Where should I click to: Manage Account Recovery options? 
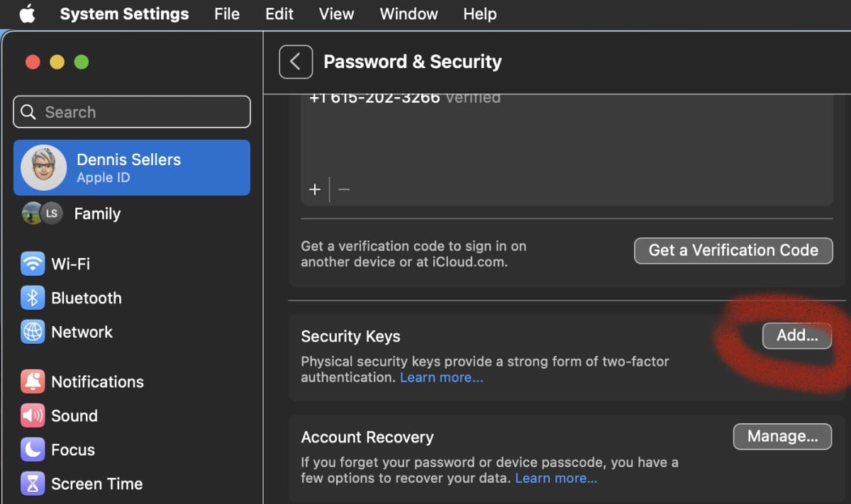click(x=782, y=437)
